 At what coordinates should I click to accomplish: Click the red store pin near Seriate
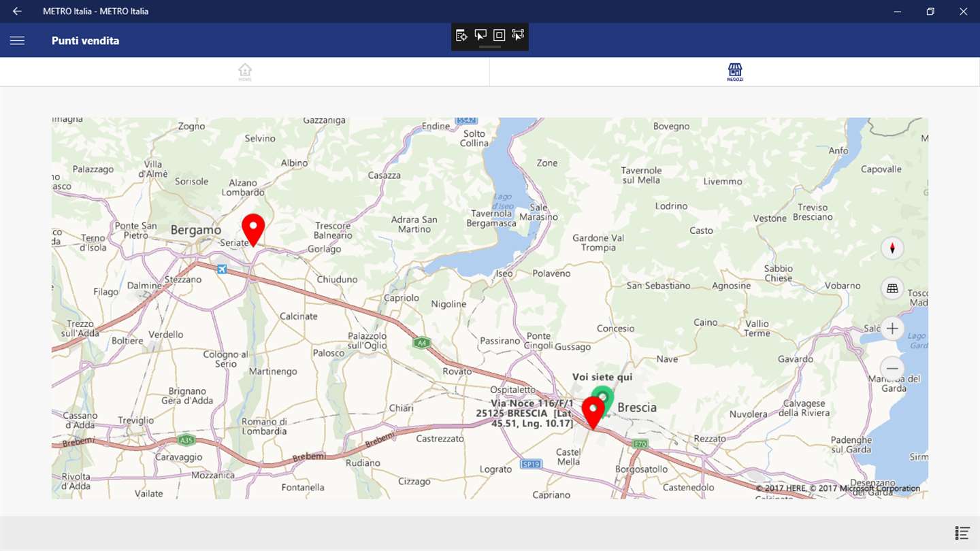point(253,230)
